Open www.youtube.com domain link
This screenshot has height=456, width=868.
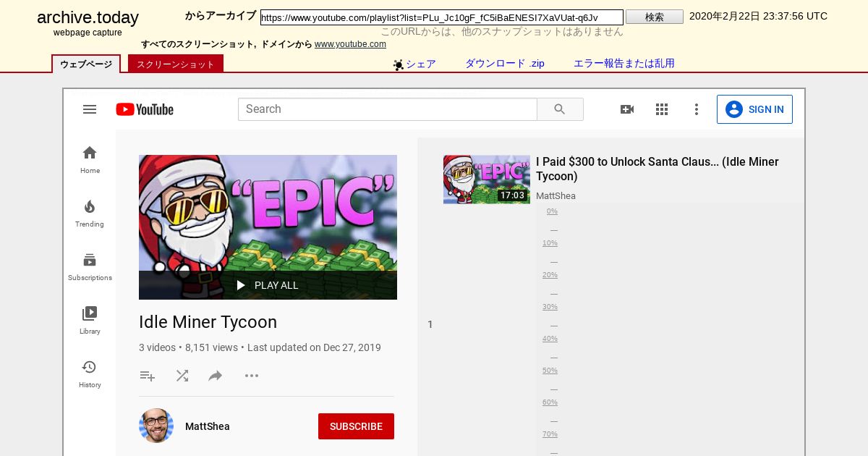pyautogui.click(x=350, y=44)
